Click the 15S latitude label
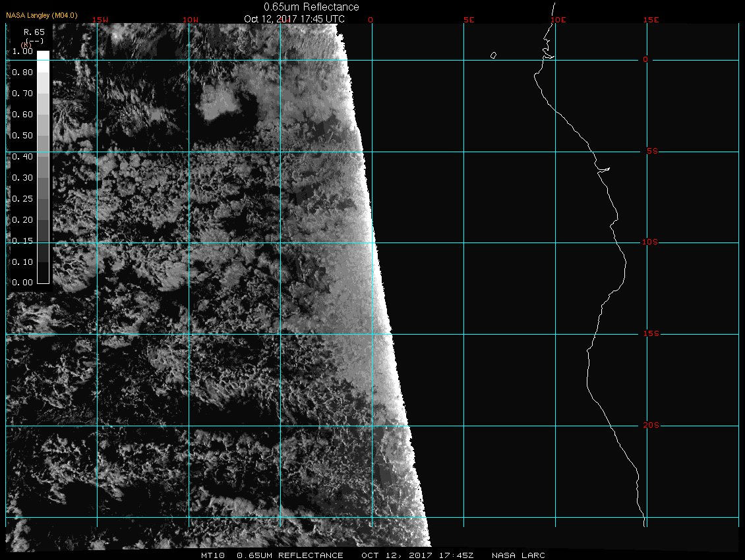Screen dimensions: 745x560 651,333
